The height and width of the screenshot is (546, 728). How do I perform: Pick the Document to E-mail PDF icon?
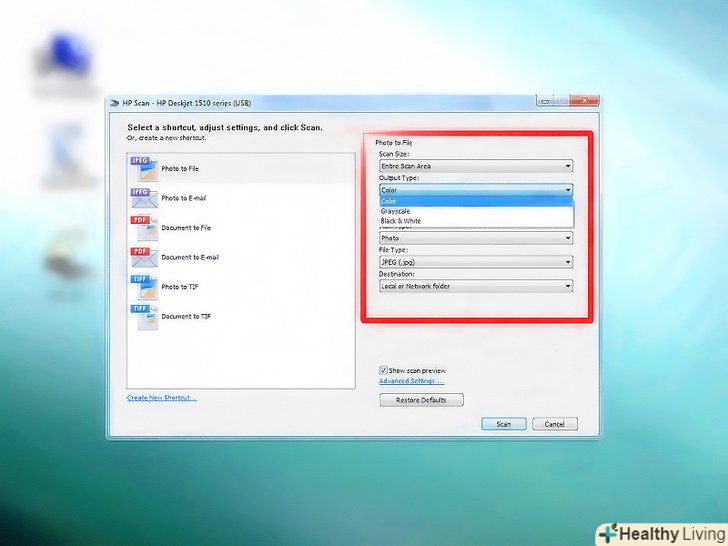[x=144, y=257]
